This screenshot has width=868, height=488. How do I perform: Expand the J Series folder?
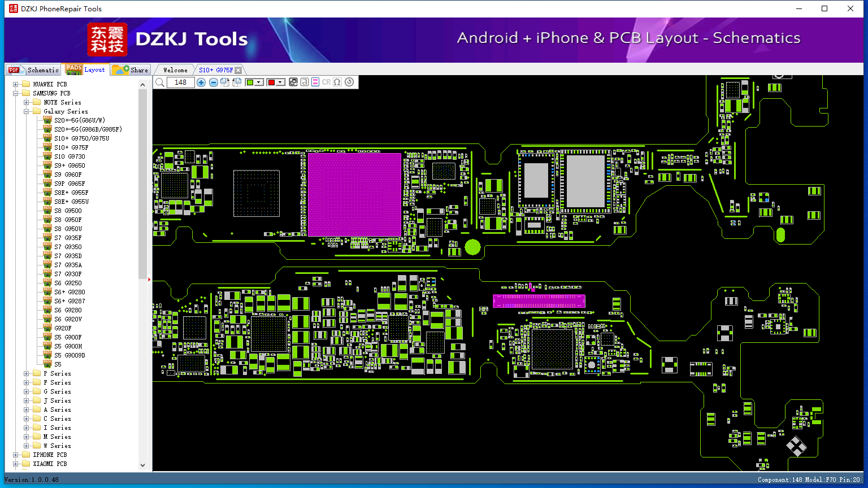click(27, 400)
